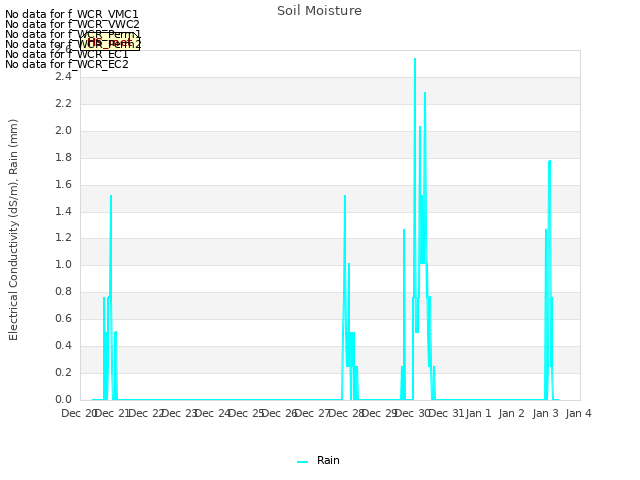Click the x-axis label Dec 24
Screen dimensions: 640x480
point(213,413)
